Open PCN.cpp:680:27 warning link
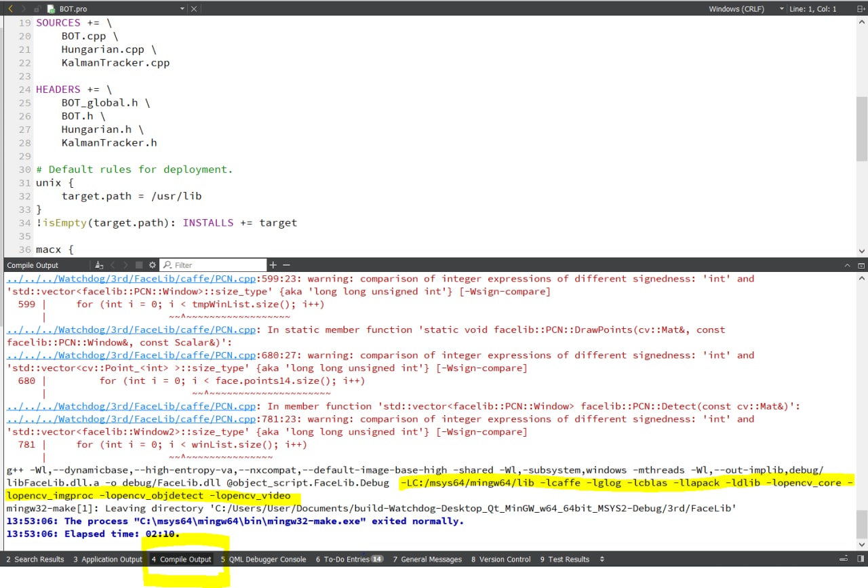868x588 pixels. click(x=132, y=355)
